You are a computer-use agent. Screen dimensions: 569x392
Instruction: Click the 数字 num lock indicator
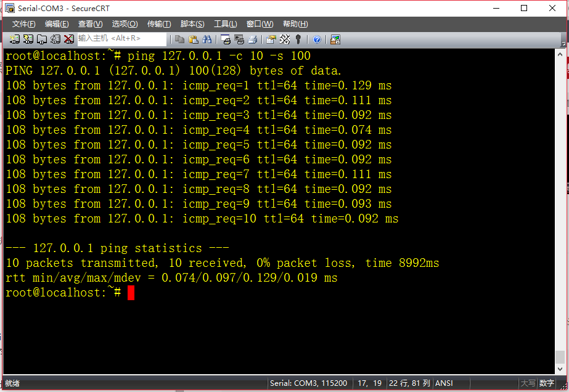tap(547, 383)
